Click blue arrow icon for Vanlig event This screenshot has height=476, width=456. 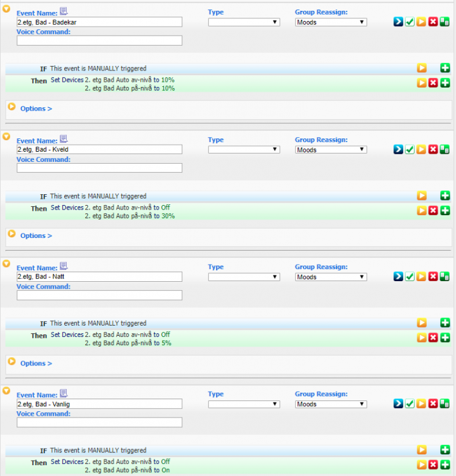(398, 404)
